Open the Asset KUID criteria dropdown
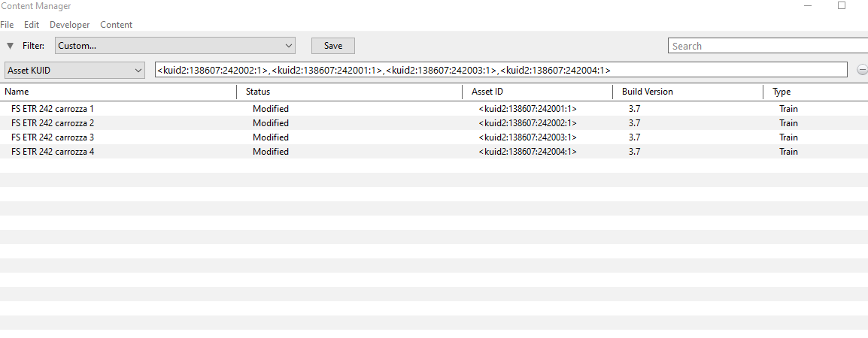 coord(74,71)
